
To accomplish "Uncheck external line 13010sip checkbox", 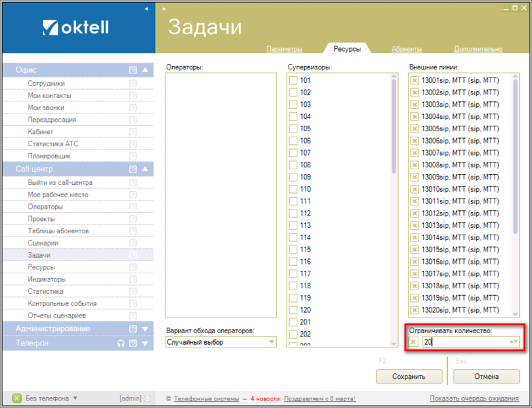I will [414, 189].
